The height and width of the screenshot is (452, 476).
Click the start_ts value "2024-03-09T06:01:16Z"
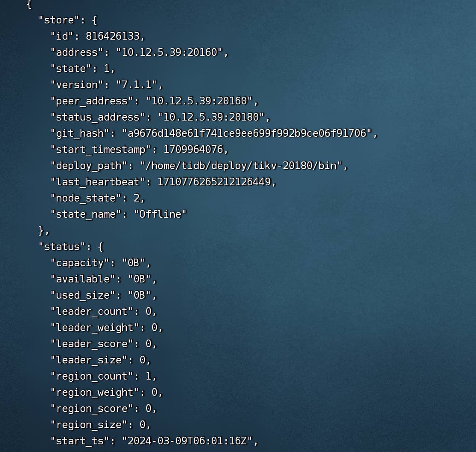[188, 441]
